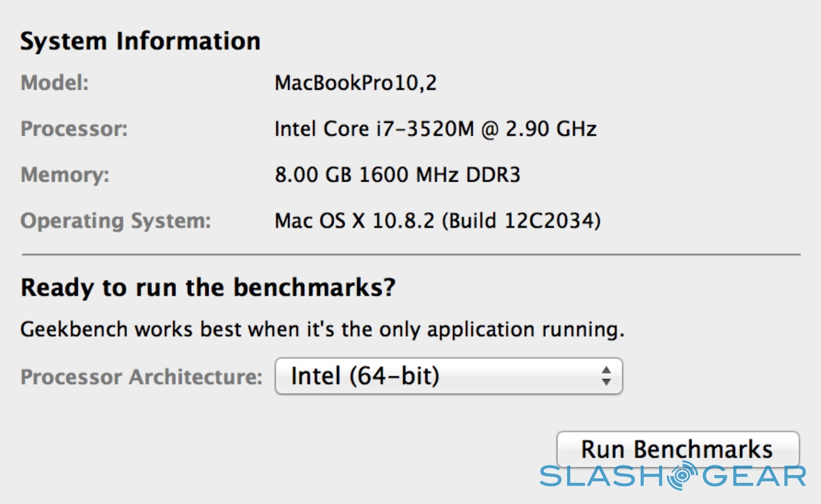Screen dimensions: 821x504
Task: Click the Ready to run the benchmarks heading
Action: pyautogui.click(x=208, y=288)
